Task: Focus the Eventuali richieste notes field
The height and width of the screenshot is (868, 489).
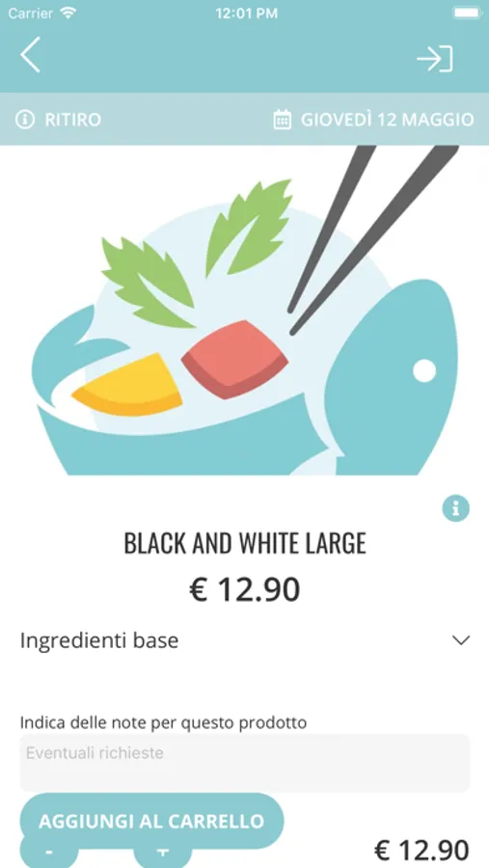Action: [x=245, y=762]
